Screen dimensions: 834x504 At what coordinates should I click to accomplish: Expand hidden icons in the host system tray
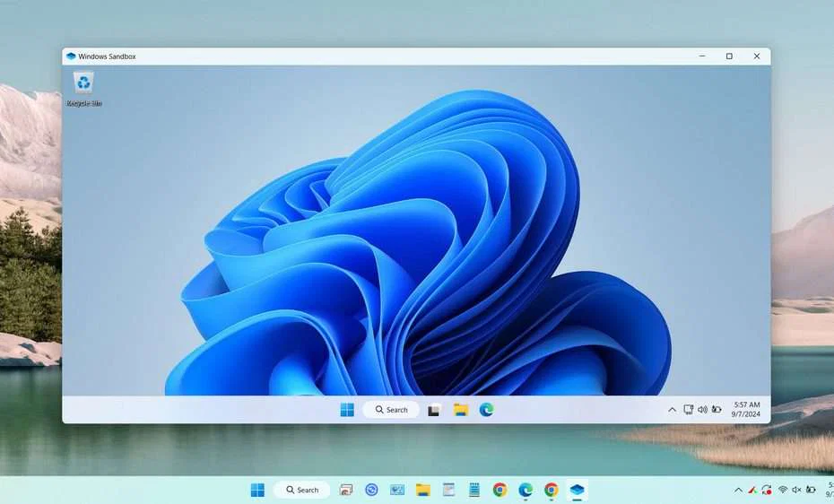pos(738,490)
